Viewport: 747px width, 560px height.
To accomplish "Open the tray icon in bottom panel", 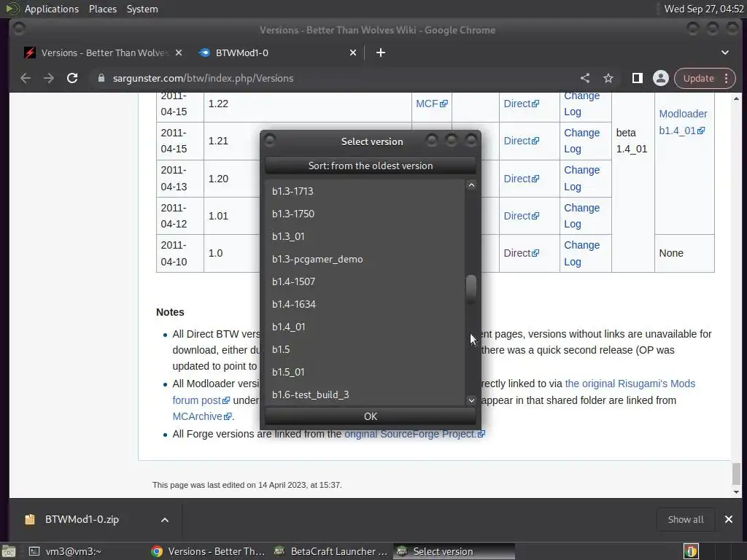I will 691,551.
